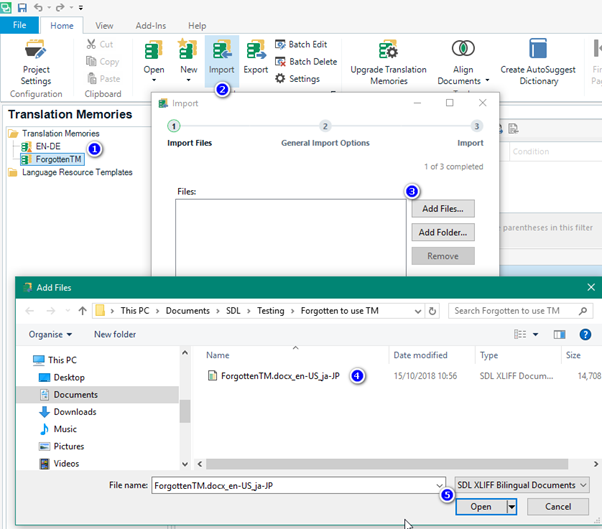Click the Export ribbon button
Viewport: 602px width, 529px height.
point(256,57)
